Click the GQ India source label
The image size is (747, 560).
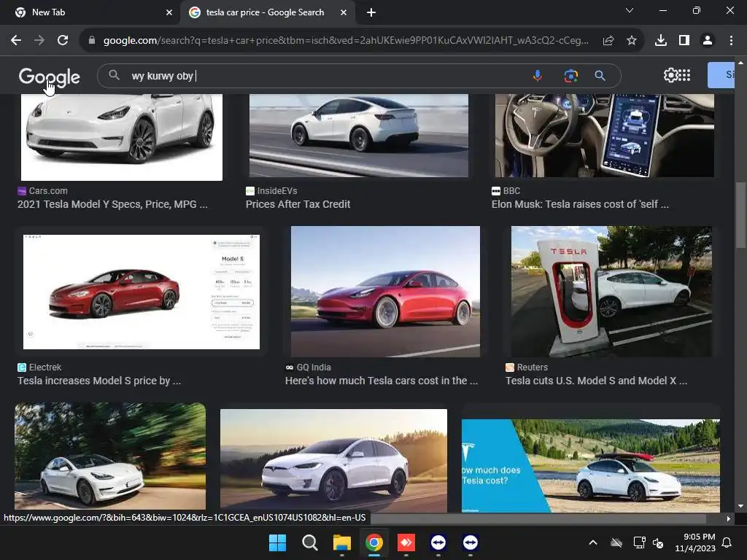click(x=314, y=367)
